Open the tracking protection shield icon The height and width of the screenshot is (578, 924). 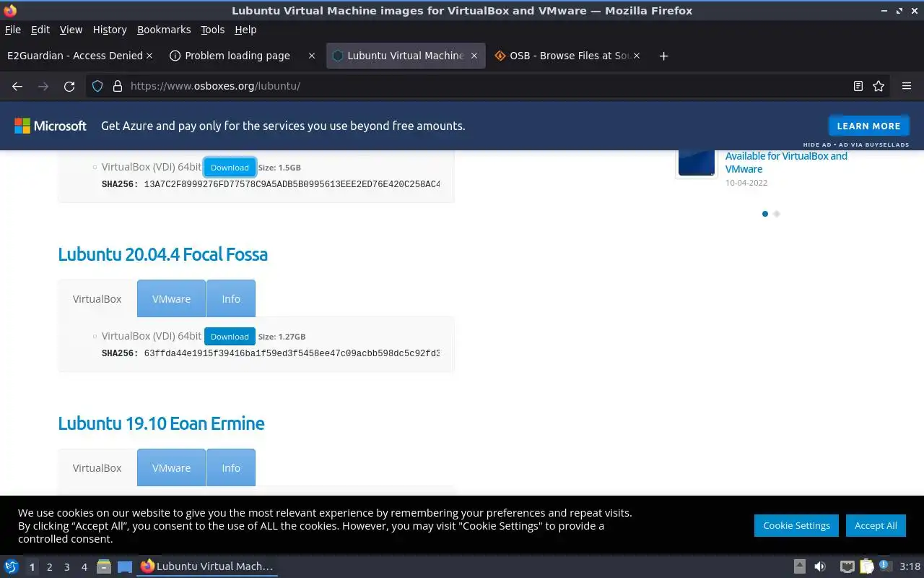[98, 86]
